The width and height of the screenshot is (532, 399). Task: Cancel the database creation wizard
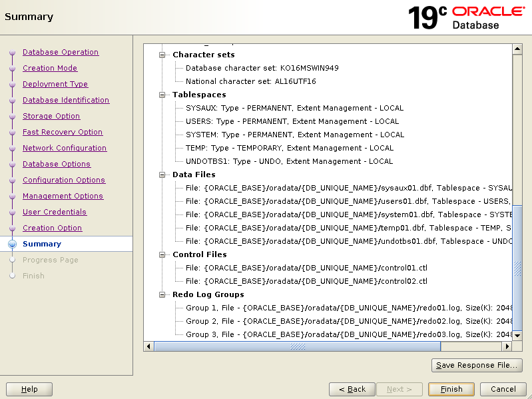503,389
